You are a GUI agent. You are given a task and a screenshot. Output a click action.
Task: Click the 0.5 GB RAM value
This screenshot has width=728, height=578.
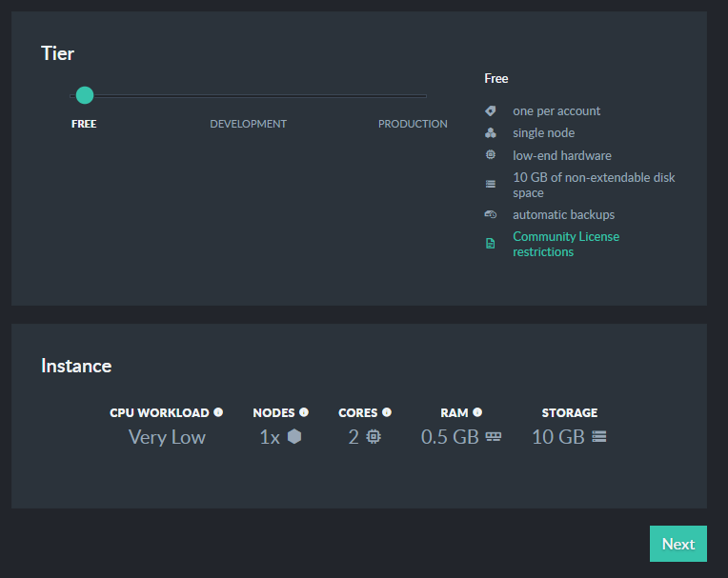pos(450,437)
